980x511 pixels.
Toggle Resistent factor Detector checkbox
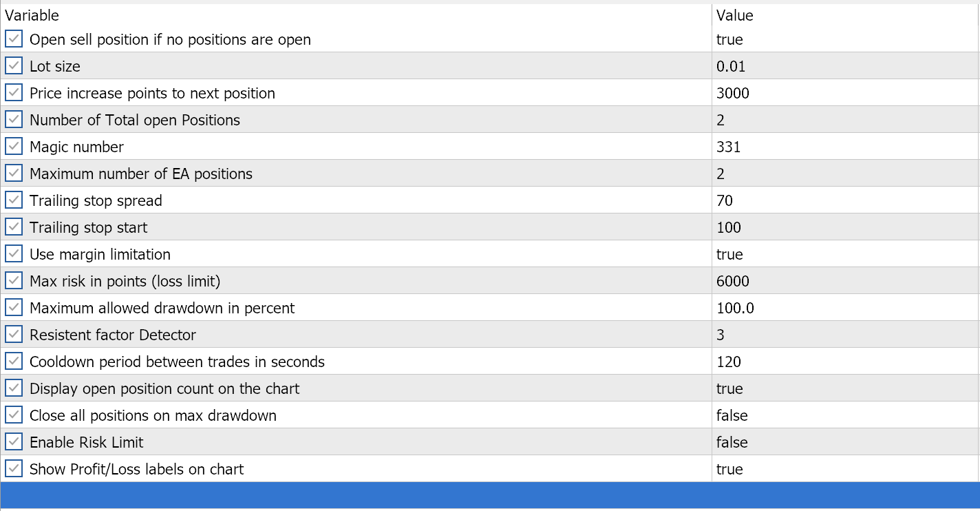point(14,335)
